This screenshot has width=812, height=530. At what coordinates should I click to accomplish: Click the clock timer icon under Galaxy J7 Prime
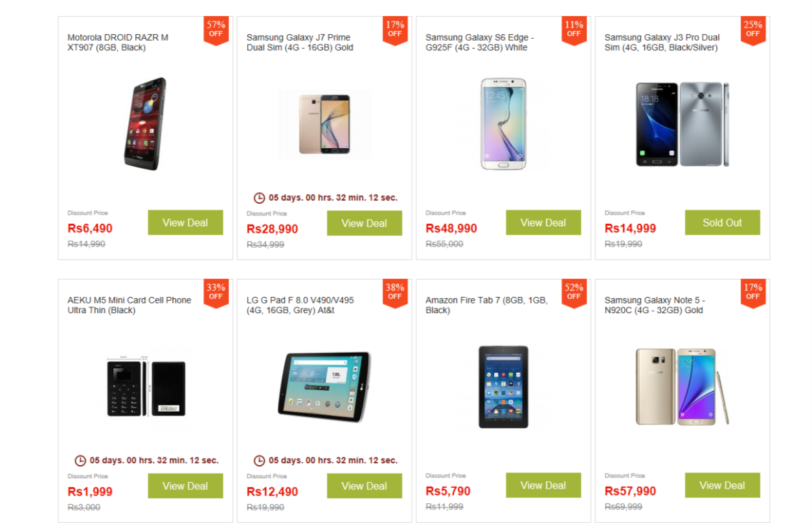pyautogui.click(x=259, y=198)
